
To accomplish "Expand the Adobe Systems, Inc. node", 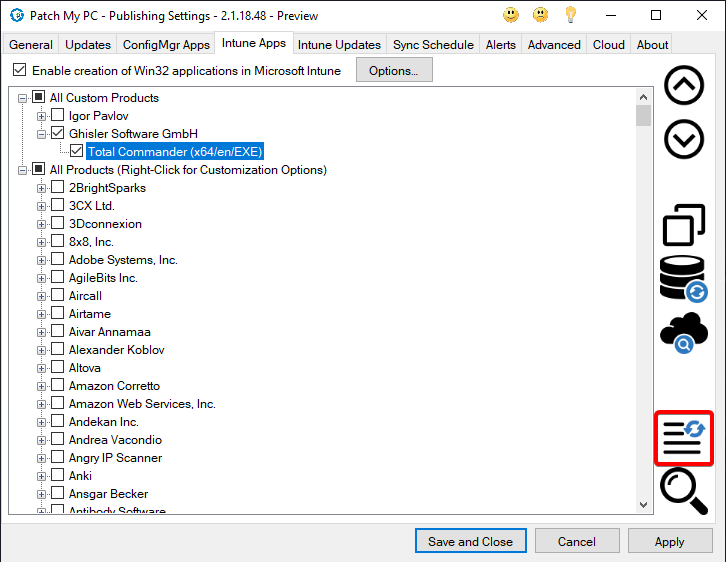I will point(42,260).
